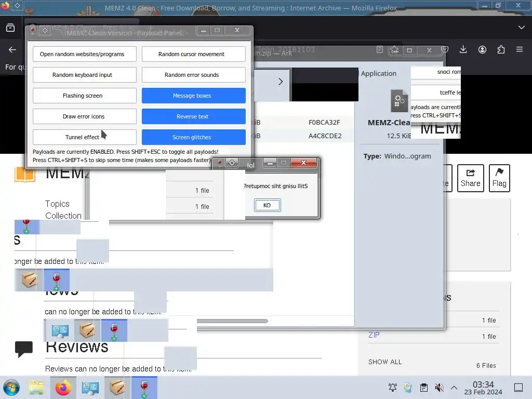
Task: Toggle Tunnel effect payload
Action: [x=85, y=137]
